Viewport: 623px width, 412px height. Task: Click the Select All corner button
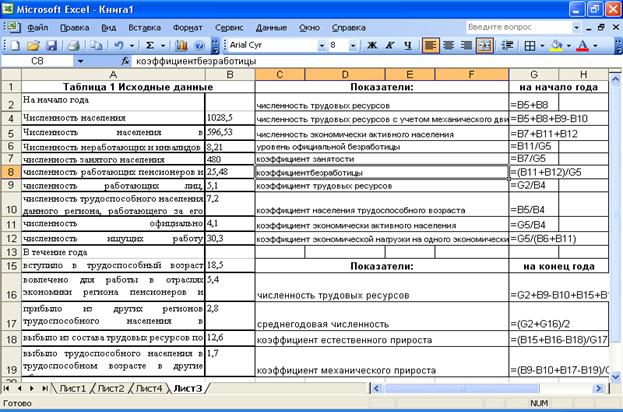[x=11, y=74]
